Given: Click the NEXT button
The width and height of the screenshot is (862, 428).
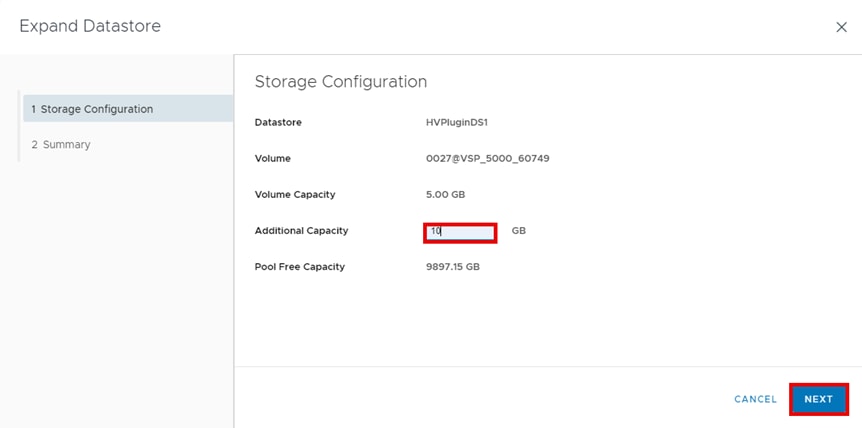Looking at the screenshot, I should 818,399.
